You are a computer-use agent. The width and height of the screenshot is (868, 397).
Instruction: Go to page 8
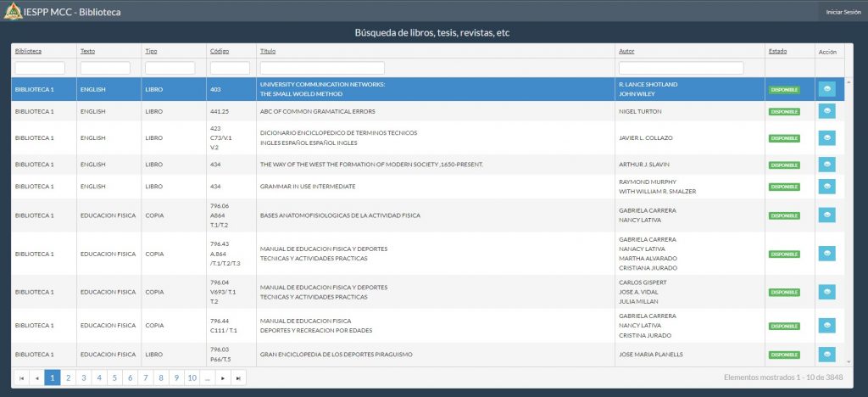coord(161,377)
